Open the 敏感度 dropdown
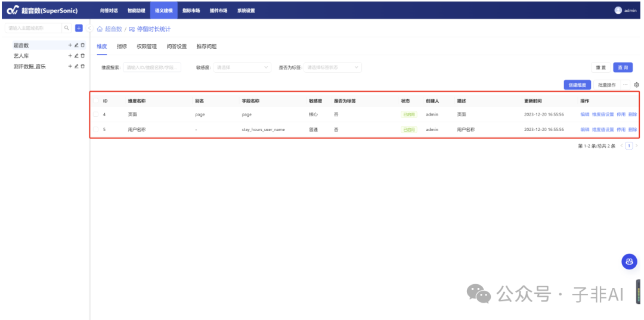Viewport: 644px width, 320px height. pyautogui.click(x=243, y=67)
